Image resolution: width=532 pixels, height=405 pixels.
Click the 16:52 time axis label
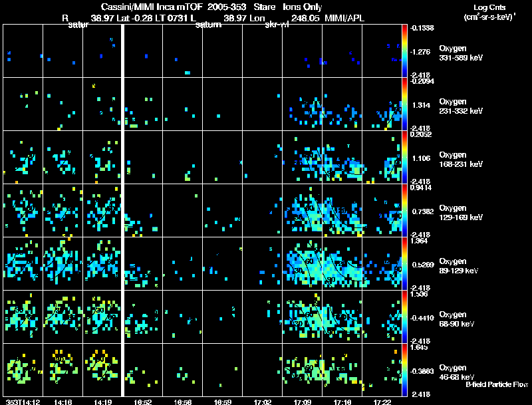142,402
